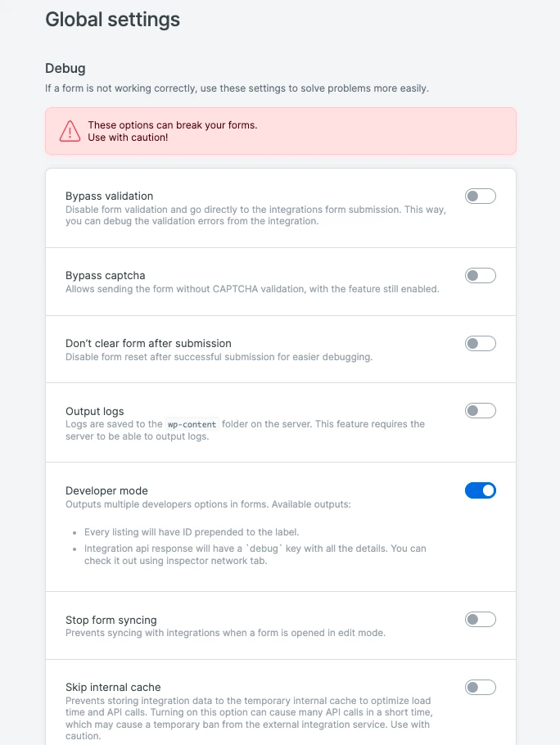560x745 pixels.
Task: Click the "Output logs" title text
Action: 94,411
